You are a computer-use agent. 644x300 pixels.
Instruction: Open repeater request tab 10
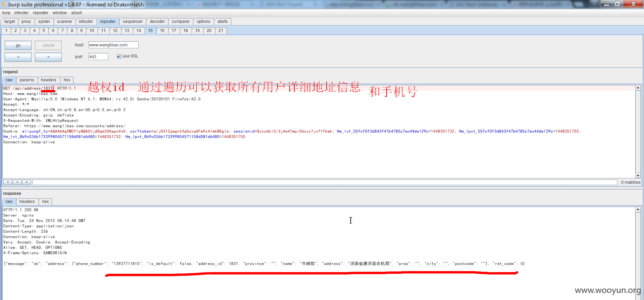tap(92, 31)
